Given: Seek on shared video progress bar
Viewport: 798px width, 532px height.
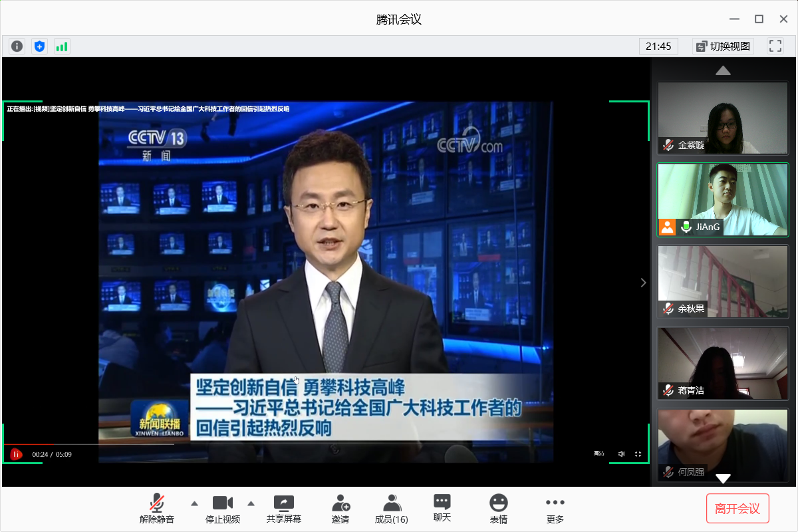Looking at the screenshot, I should point(88,444).
